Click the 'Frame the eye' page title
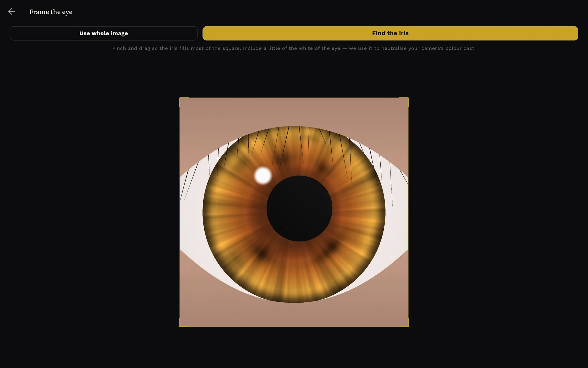 click(x=51, y=12)
